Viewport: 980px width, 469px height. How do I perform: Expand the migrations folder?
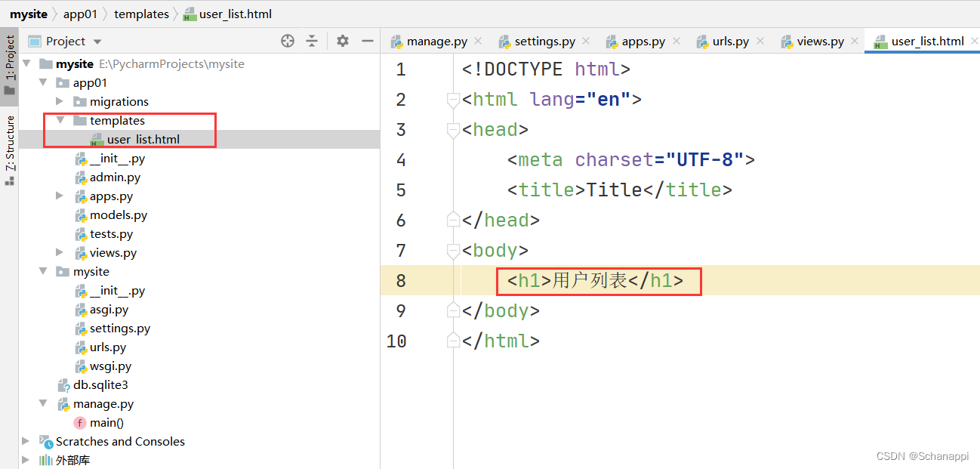click(x=60, y=101)
